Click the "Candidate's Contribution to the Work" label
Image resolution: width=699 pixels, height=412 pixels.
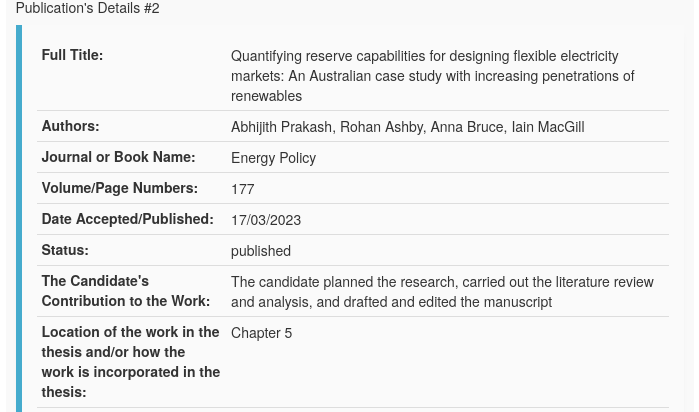pyautogui.click(x=125, y=292)
